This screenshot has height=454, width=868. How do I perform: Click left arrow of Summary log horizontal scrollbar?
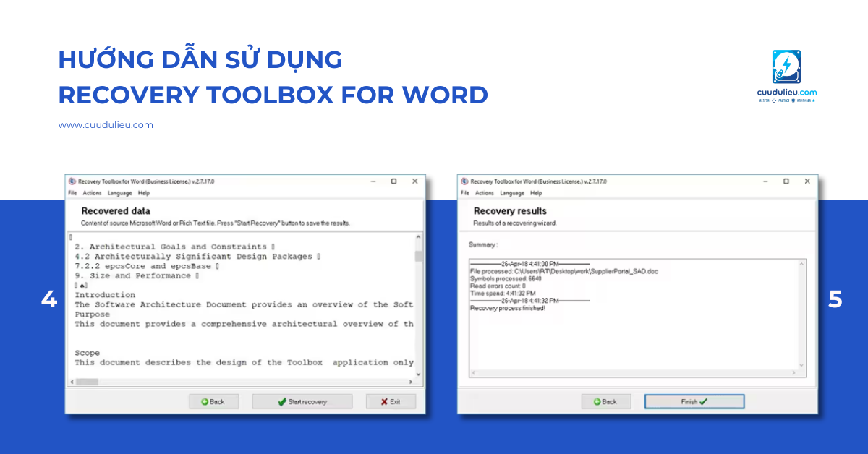click(x=473, y=372)
